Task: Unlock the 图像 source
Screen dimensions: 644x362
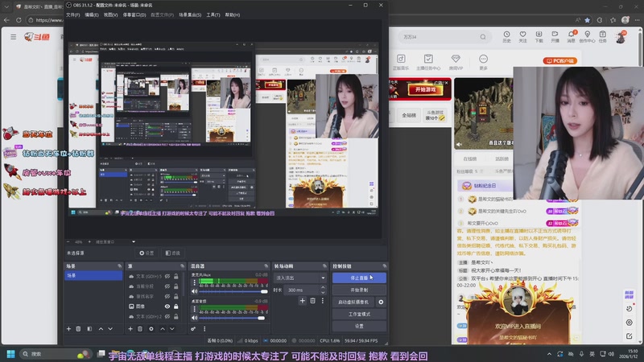Action: 175,306
